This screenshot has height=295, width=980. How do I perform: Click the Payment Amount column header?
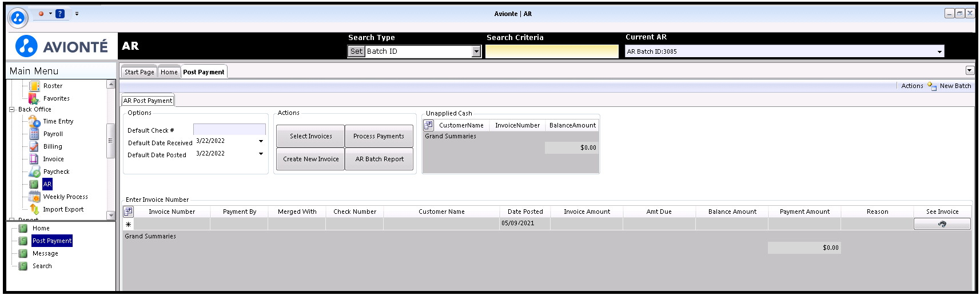(x=804, y=212)
